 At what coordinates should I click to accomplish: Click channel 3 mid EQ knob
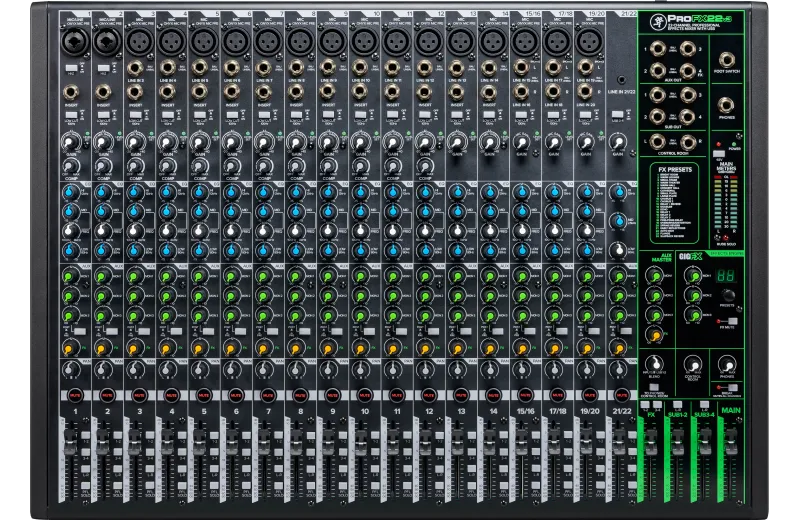pyautogui.click(x=135, y=212)
